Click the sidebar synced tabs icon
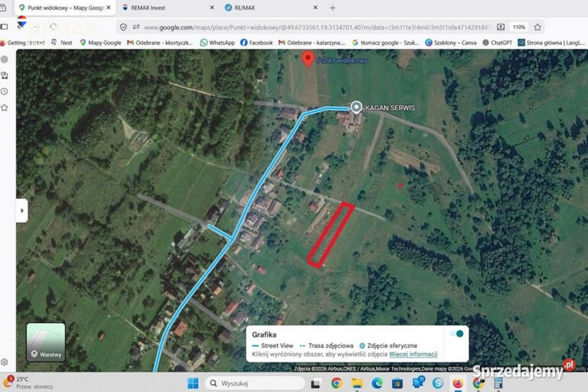Viewport: 588px width, 392px height. click(4, 75)
